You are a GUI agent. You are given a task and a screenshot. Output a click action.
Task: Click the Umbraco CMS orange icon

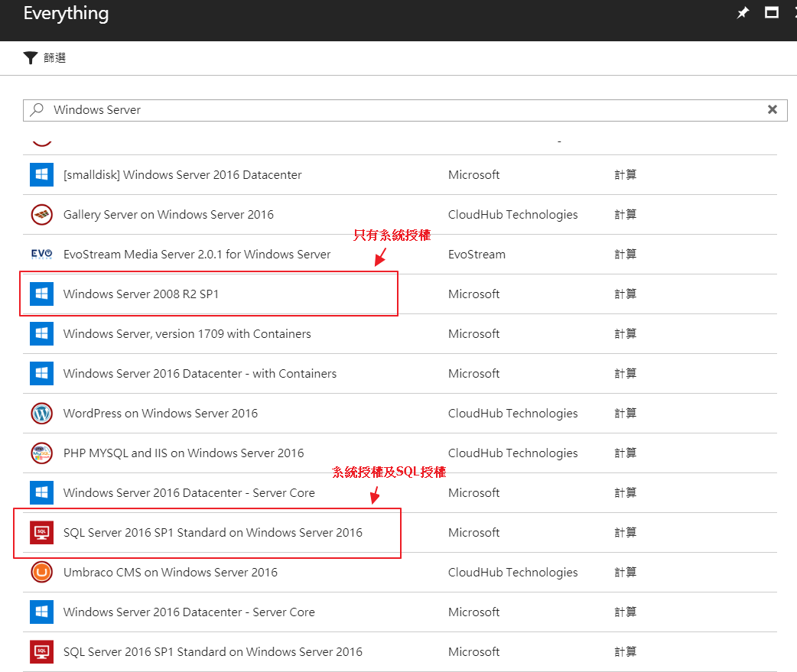click(41, 573)
